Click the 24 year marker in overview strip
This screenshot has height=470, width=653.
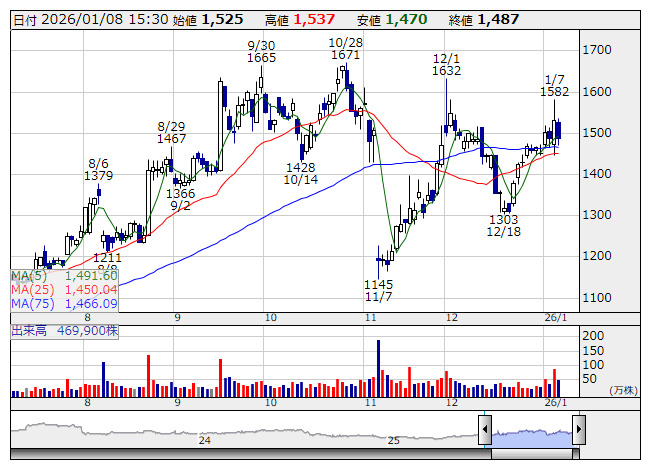(x=204, y=440)
